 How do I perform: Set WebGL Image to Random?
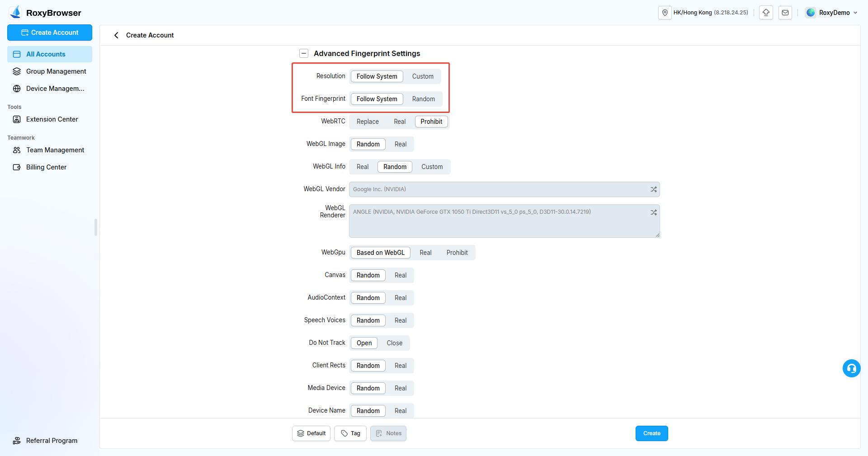368,144
